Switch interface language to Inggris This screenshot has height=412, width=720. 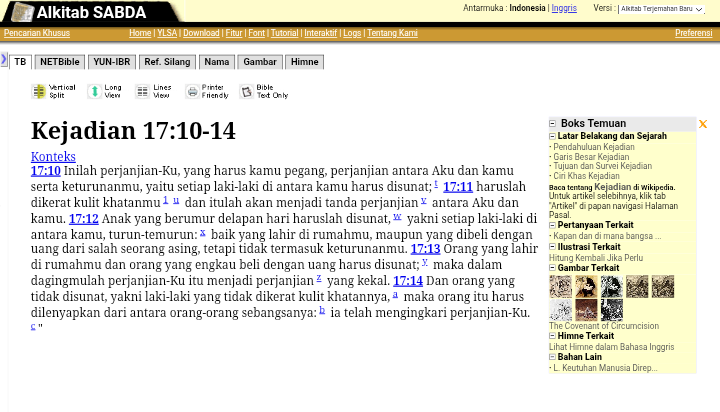coord(564,8)
